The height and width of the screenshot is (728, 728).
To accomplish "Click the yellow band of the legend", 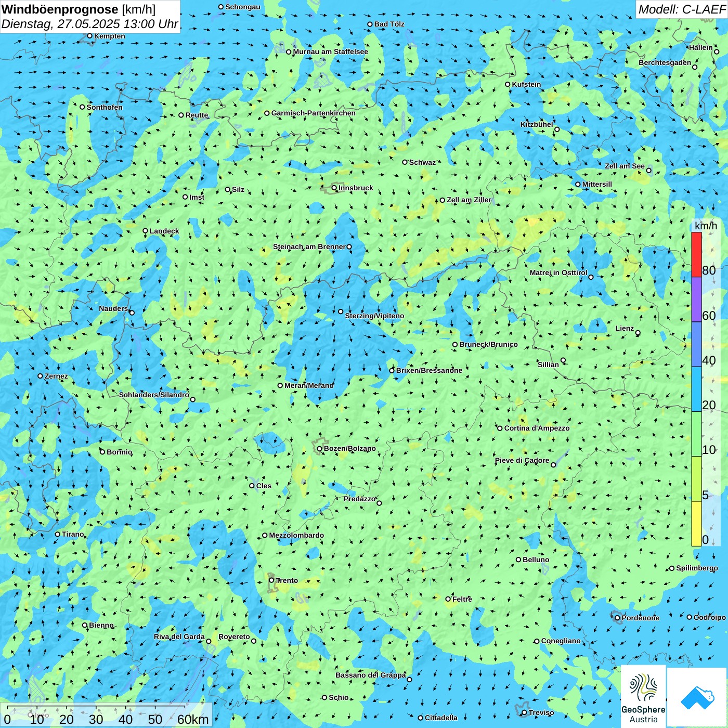I will [696, 524].
